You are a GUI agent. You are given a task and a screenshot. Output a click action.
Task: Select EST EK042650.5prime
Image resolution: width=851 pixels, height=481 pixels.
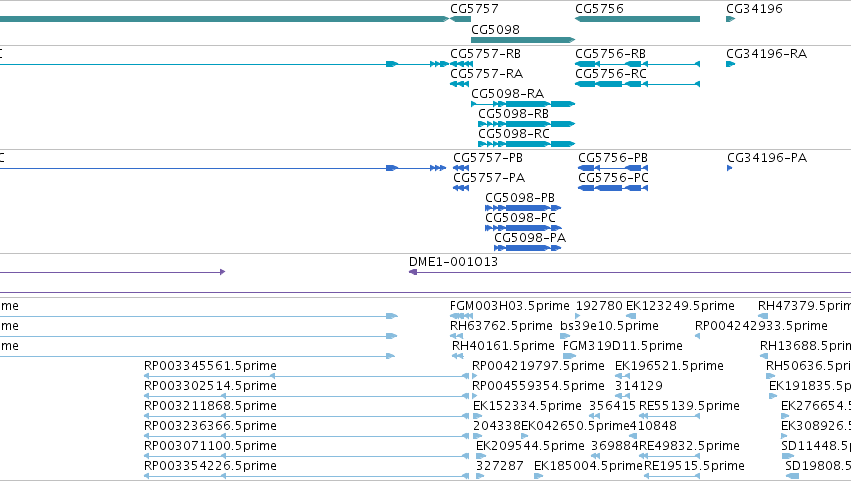point(575,426)
